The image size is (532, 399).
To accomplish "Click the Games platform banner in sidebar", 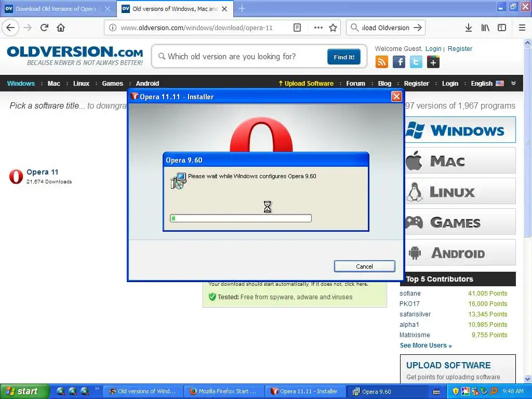I will [x=460, y=222].
